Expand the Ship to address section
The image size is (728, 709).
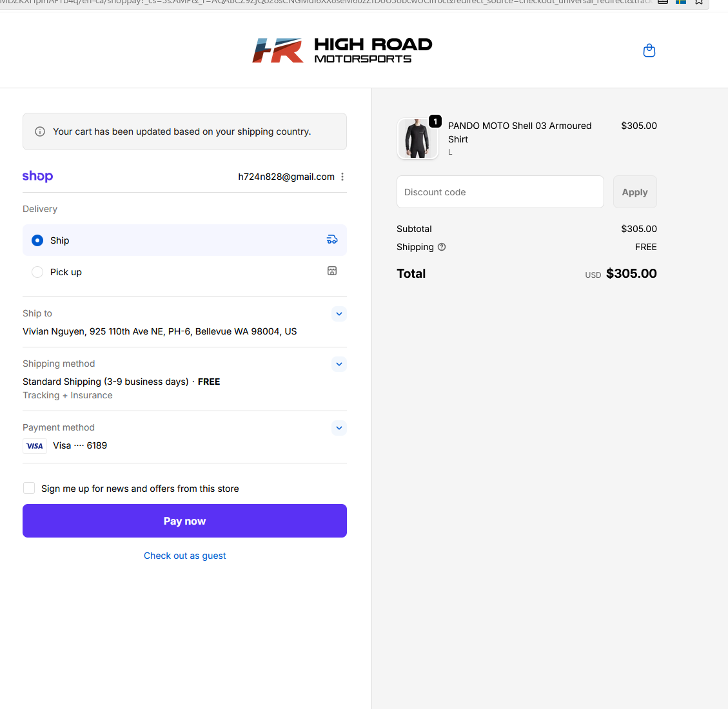(x=339, y=314)
